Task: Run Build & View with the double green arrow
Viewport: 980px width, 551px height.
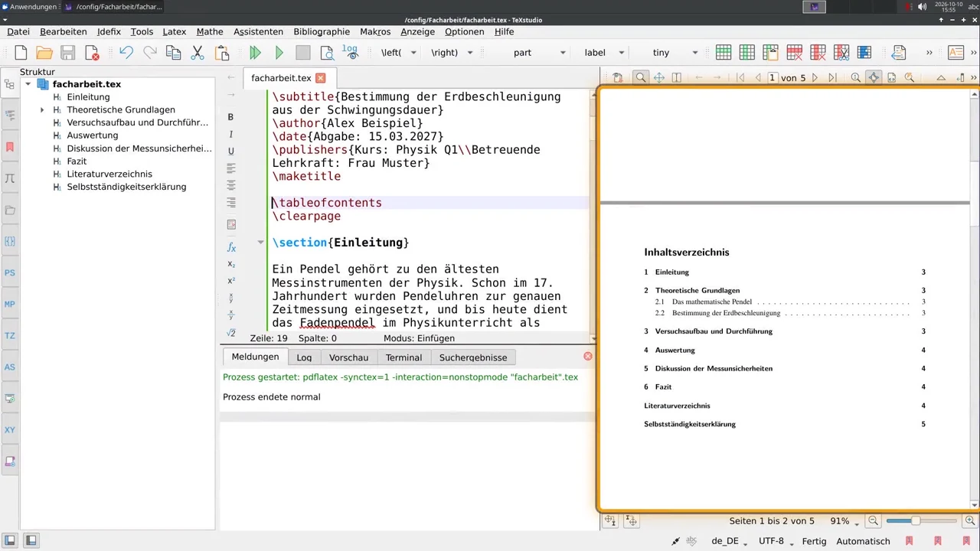Action: pyautogui.click(x=256, y=53)
